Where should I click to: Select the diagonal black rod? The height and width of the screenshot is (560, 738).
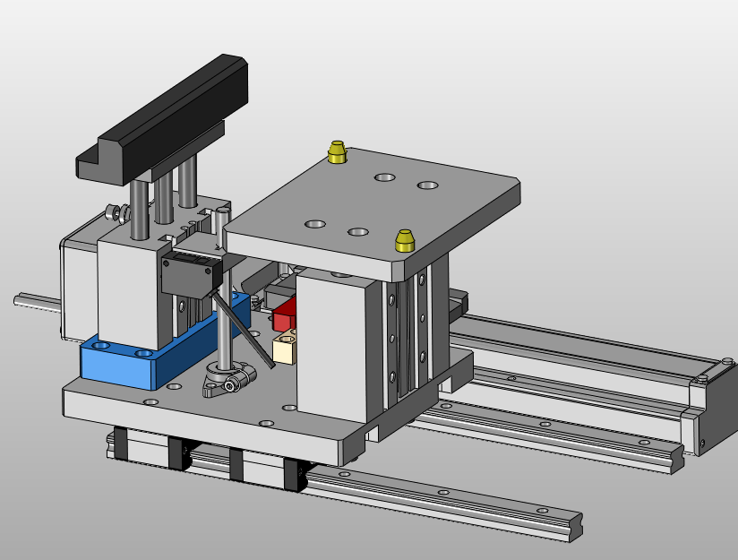[242, 329]
